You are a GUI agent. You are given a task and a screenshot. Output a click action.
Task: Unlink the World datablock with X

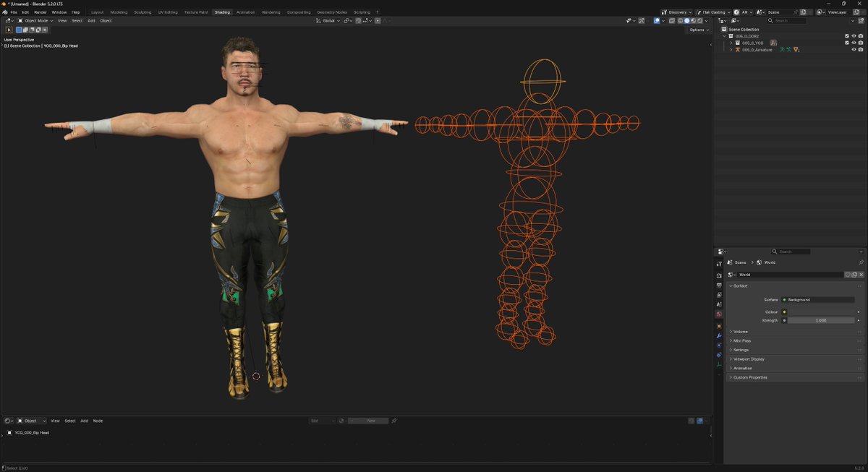(861, 275)
